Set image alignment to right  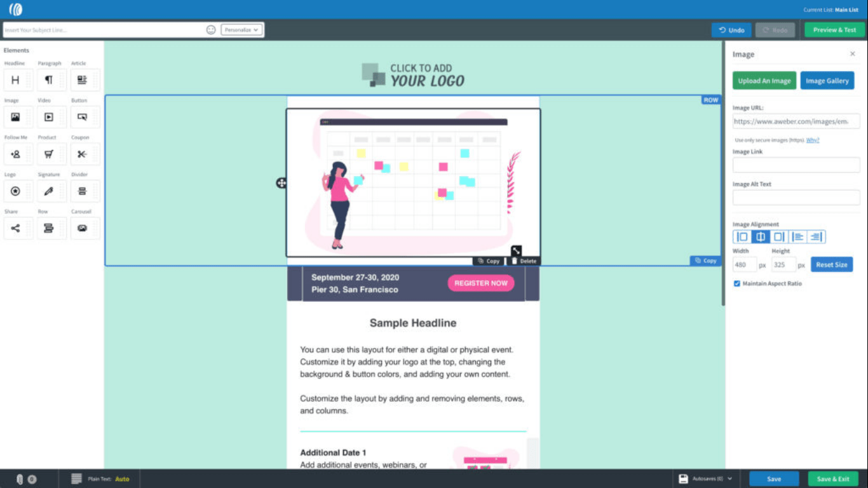779,237
